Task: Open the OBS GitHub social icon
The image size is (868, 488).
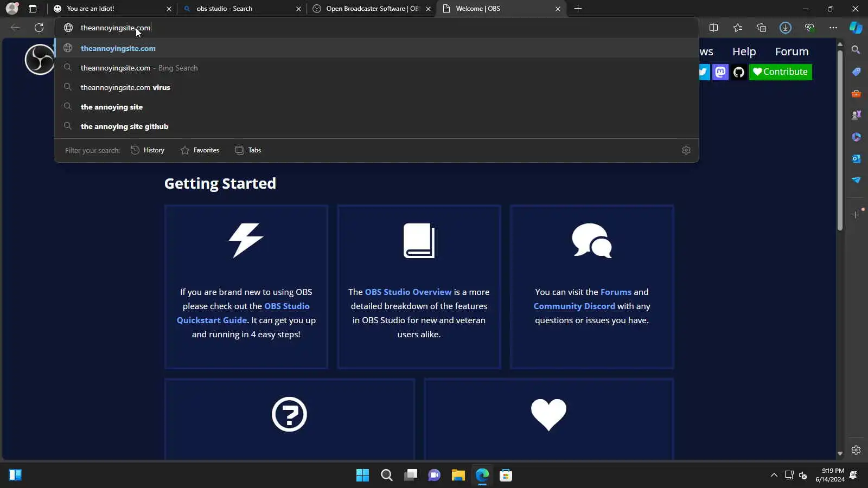Action: click(739, 72)
